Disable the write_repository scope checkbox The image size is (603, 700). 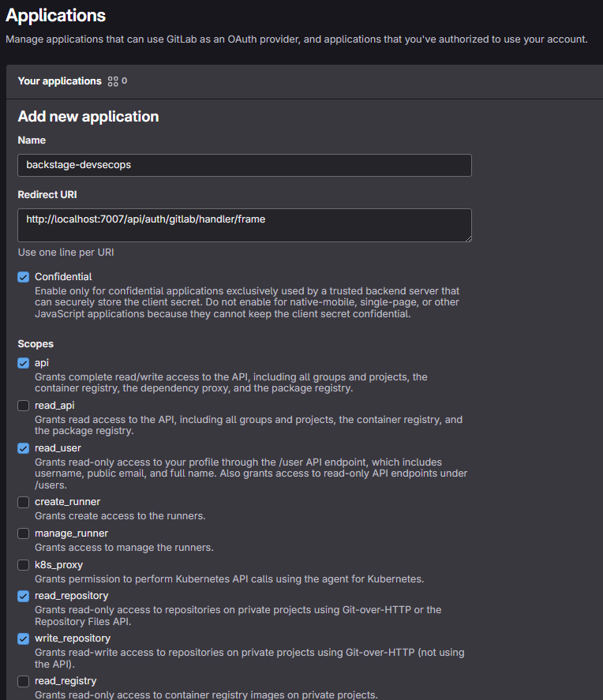[x=24, y=638]
